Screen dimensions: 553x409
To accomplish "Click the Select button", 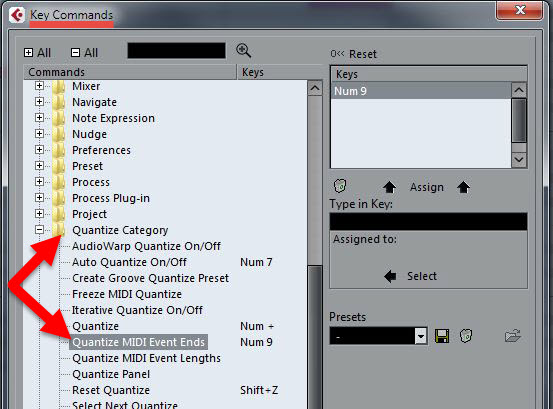I will (x=422, y=276).
